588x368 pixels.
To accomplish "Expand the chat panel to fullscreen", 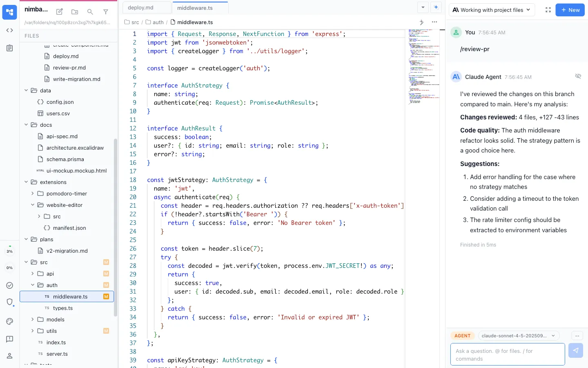I will pyautogui.click(x=548, y=10).
